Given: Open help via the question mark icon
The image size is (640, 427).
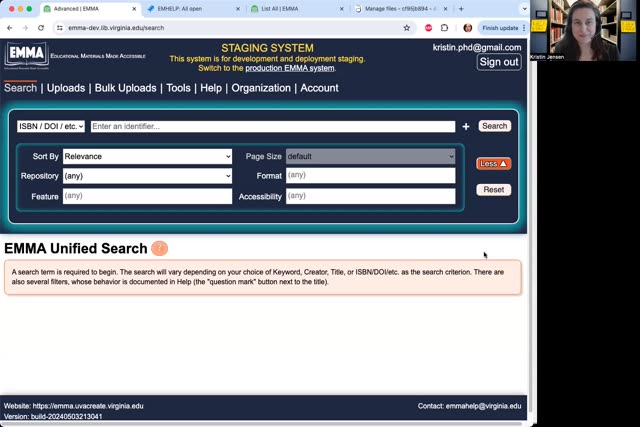Looking at the screenshot, I should click(x=160, y=248).
